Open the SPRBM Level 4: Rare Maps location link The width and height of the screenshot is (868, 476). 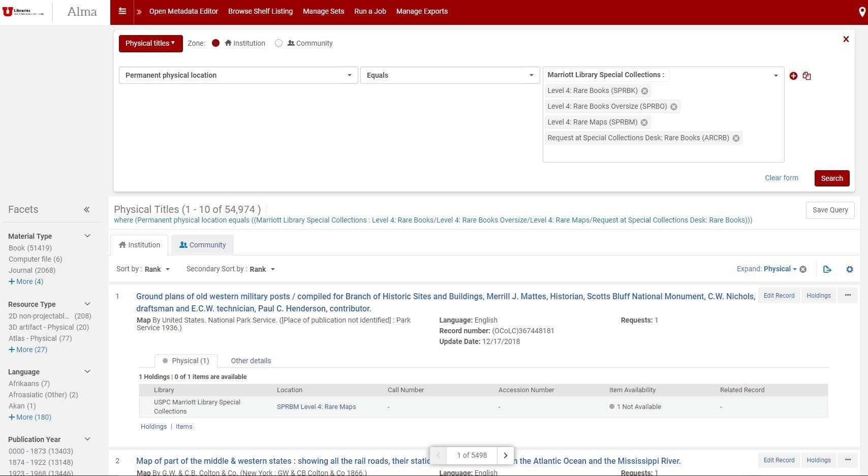316,406
